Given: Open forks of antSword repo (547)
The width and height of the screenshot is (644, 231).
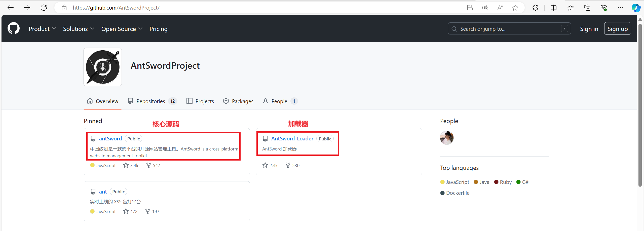Looking at the screenshot, I should click(x=153, y=165).
